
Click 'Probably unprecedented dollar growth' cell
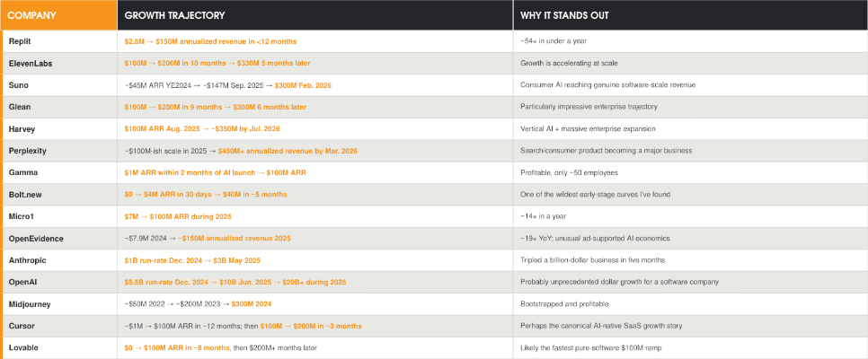coord(690,282)
